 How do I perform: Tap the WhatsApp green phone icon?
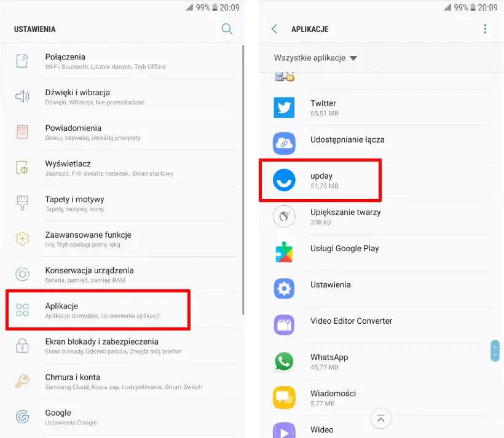click(x=284, y=361)
